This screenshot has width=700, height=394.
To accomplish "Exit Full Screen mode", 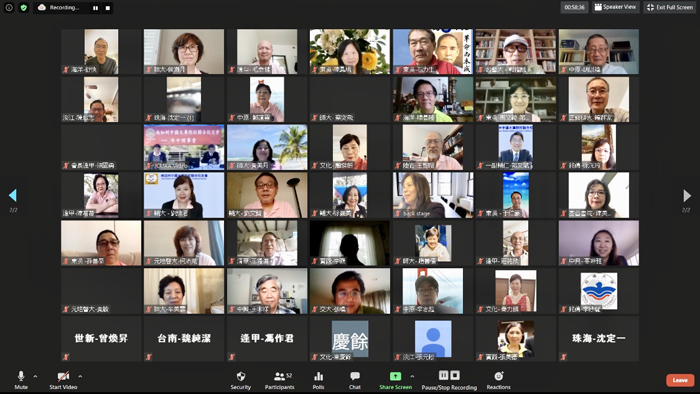I will (670, 7).
